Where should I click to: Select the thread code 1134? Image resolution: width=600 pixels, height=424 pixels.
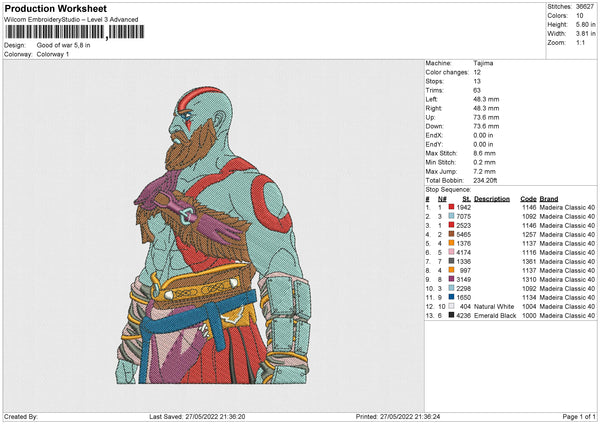530,297
